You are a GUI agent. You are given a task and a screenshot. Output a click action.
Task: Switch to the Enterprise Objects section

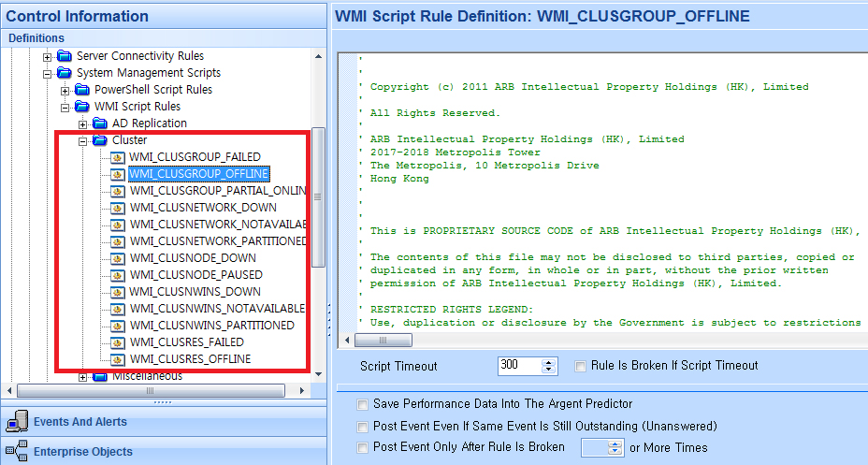click(83, 452)
